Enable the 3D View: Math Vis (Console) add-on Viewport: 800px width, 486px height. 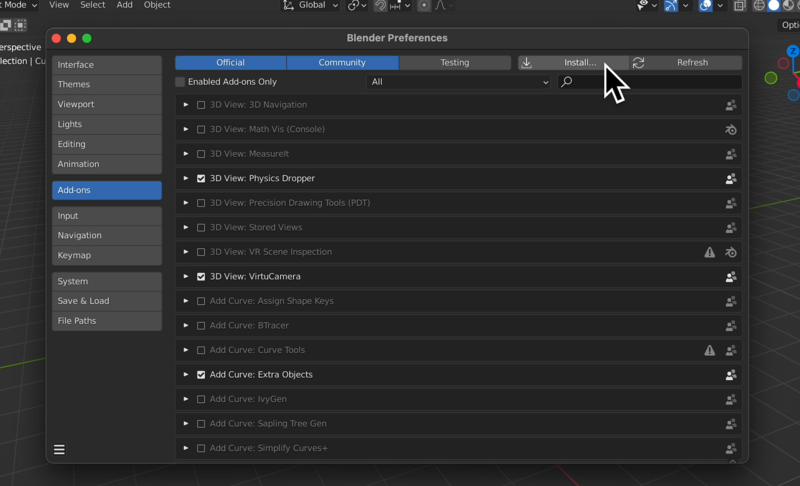(201, 130)
